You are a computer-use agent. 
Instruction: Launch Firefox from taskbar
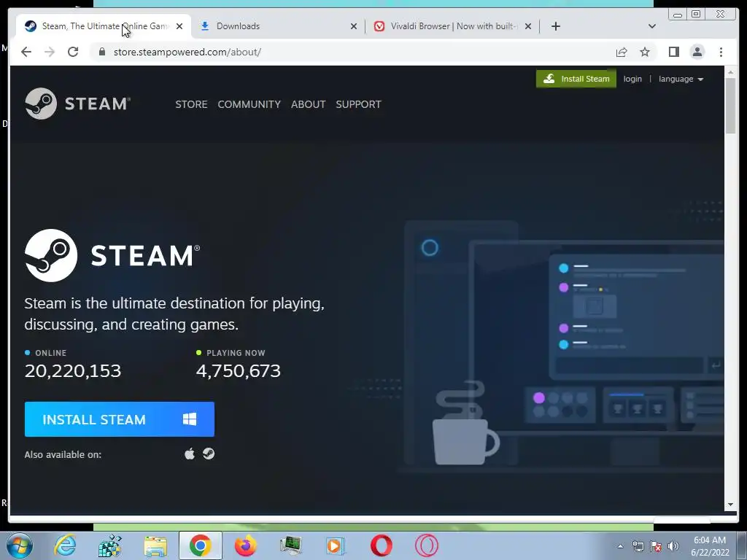pyautogui.click(x=246, y=545)
